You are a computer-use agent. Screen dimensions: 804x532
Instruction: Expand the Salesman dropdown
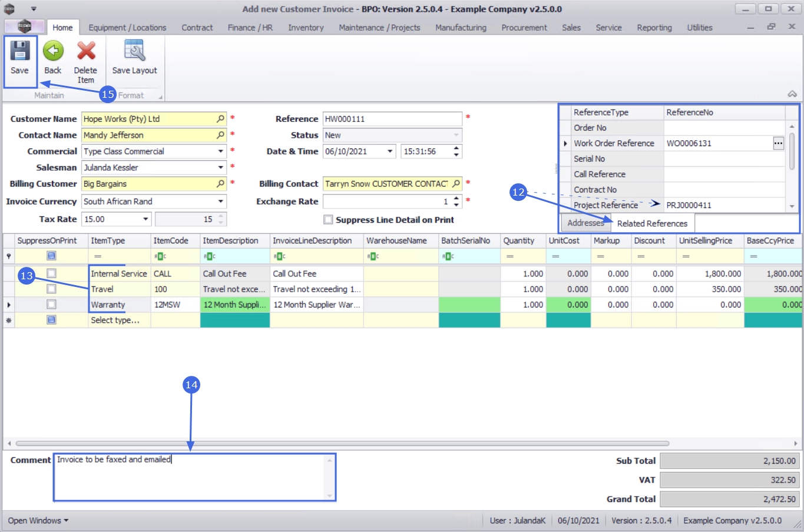(x=221, y=168)
